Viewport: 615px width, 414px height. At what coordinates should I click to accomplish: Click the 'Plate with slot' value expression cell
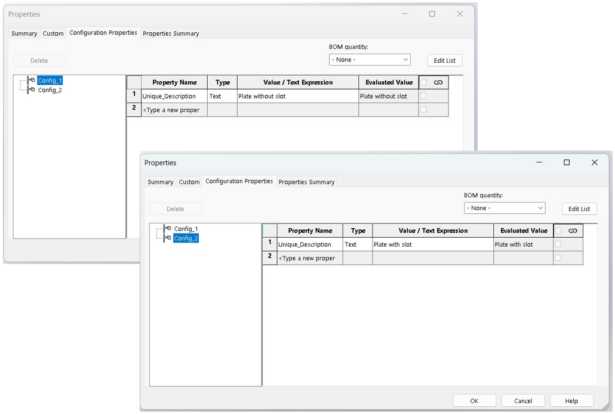[431, 243]
